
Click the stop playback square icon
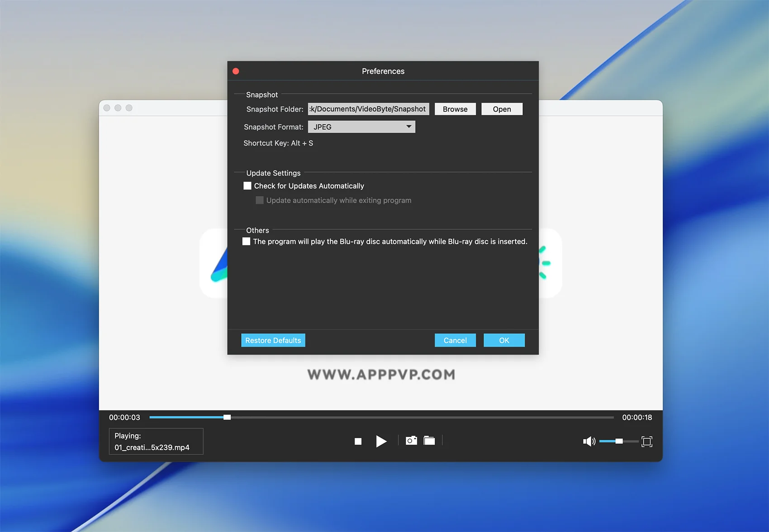coord(358,441)
